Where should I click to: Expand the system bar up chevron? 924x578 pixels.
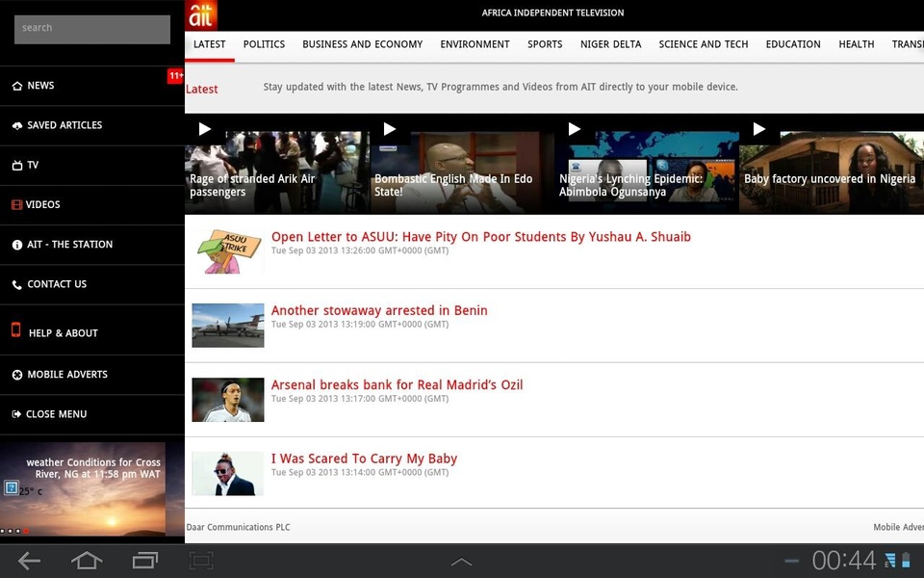tap(461, 562)
